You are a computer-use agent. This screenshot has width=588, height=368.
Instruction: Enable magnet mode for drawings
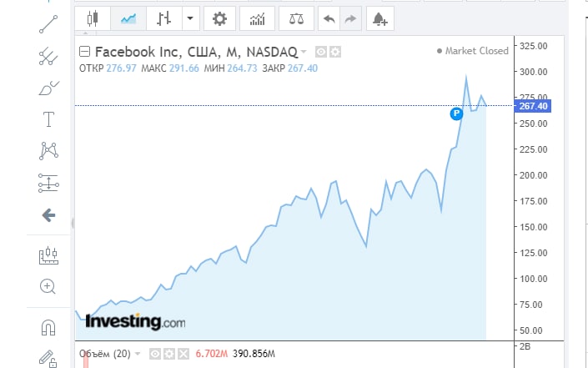point(48,326)
